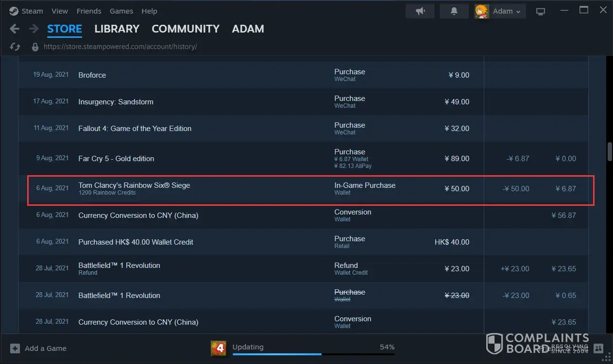613x364 pixels.
Task: Open the Steam menu
Action: coord(33,11)
